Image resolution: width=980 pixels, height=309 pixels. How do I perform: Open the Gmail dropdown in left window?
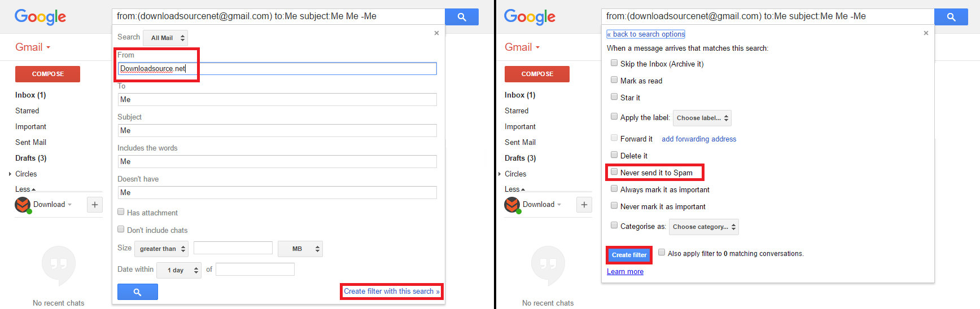pos(33,47)
